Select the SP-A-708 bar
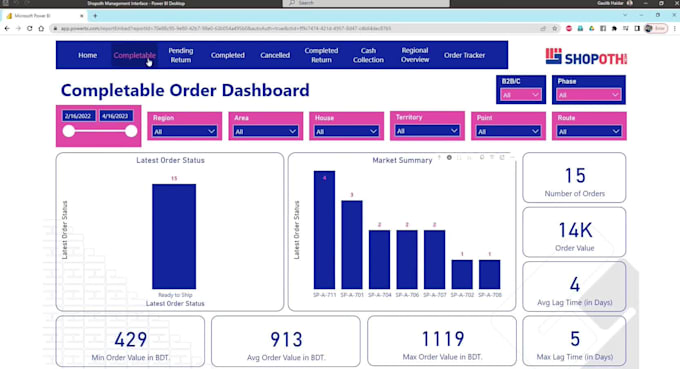680x369 pixels. tap(490, 274)
